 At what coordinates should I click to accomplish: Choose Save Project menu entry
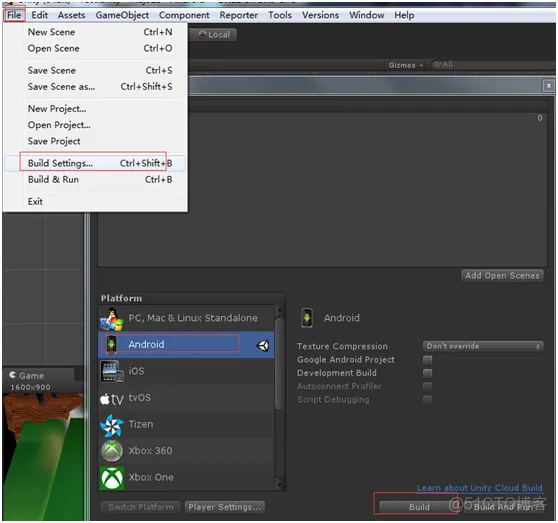pyautogui.click(x=95, y=141)
